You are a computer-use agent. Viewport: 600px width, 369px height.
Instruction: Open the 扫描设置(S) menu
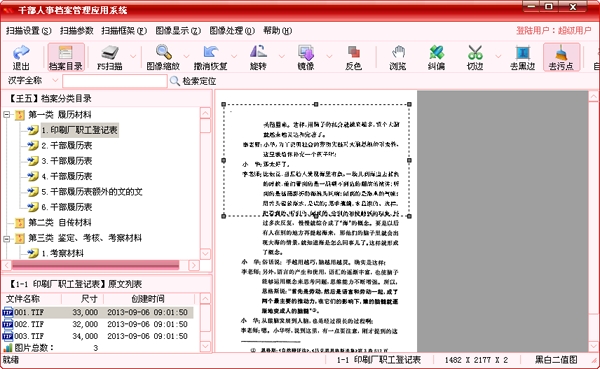pyautogui.click(x=29, y=31)
